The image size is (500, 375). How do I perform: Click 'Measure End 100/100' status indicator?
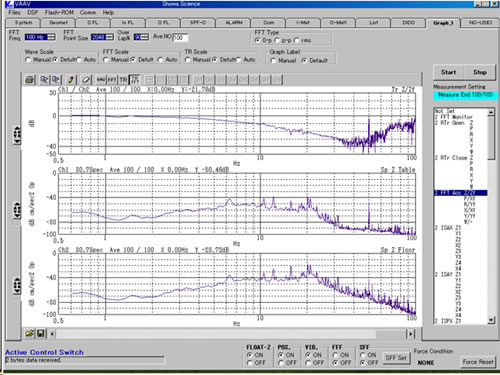pos(465,95)
